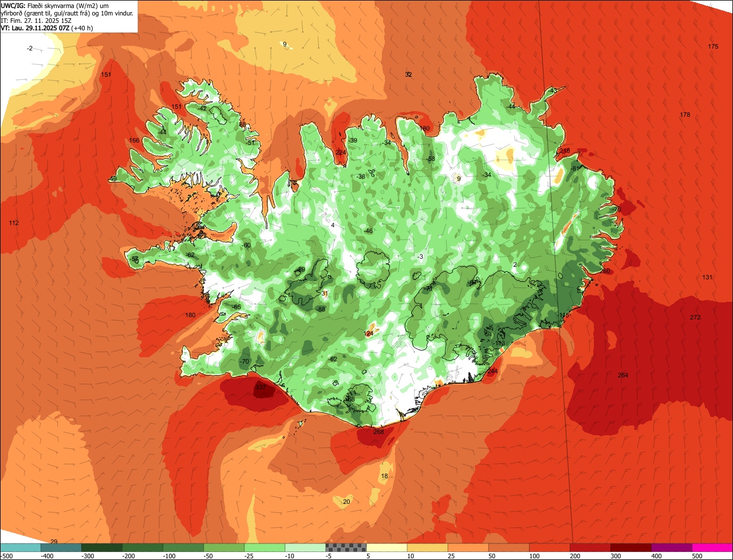The image size is (733, 560).
Task: Click the '224' value in the northern fjord
Action: (x=341, y=152)
